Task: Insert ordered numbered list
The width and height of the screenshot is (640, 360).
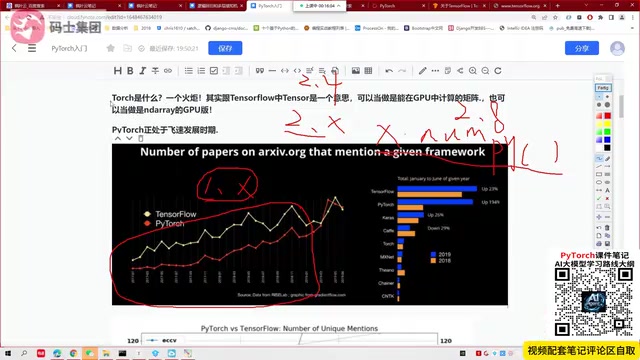Action: (201, 71)
